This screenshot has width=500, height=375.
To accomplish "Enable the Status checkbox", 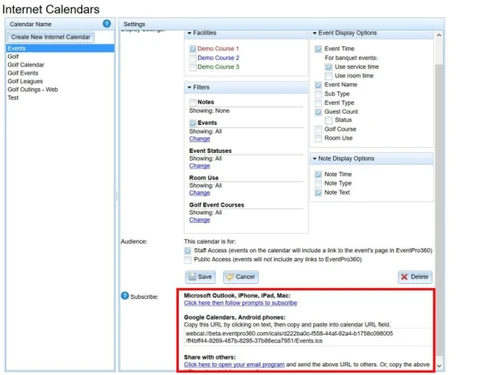I will 329,120.
